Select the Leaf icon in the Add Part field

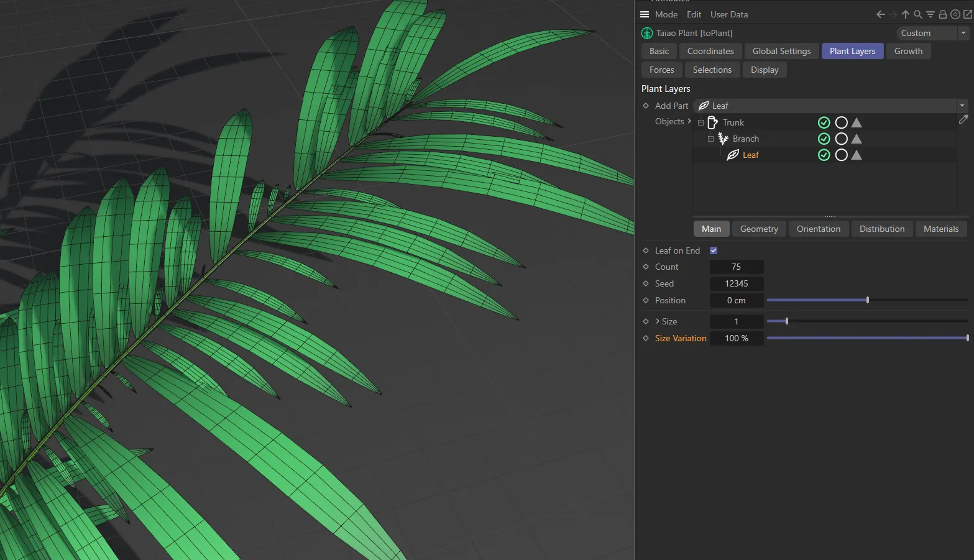(704, 105)
